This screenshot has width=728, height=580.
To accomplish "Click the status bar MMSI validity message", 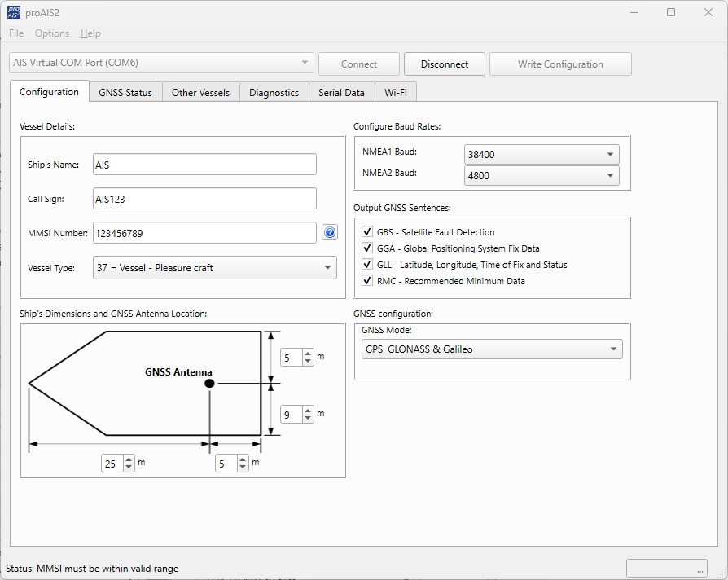I will [x=92, y=569].
